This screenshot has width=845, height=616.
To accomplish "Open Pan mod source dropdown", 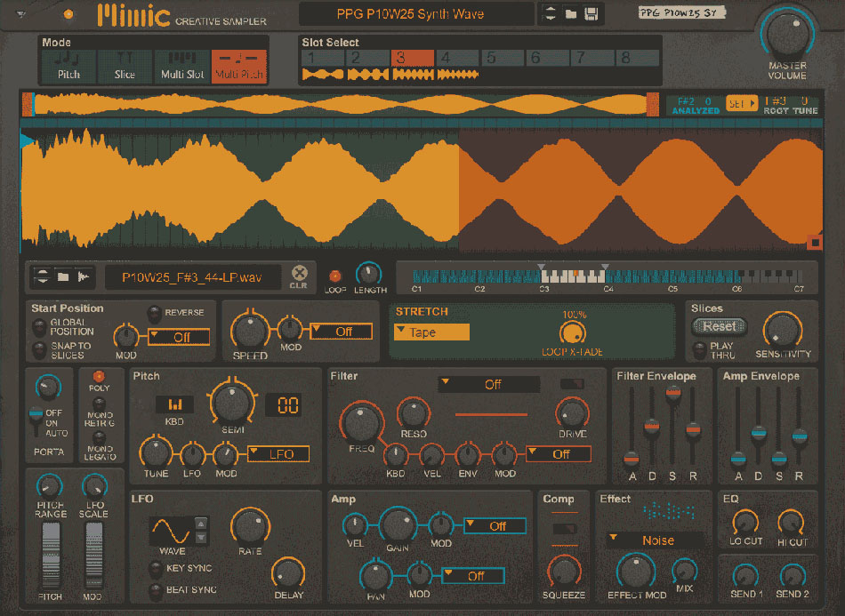I will [473, 576].
